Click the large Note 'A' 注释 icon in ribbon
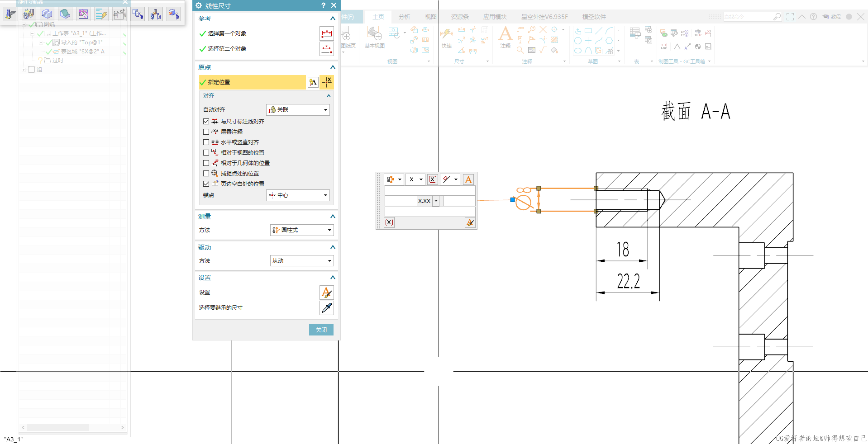 pos(506,37)
